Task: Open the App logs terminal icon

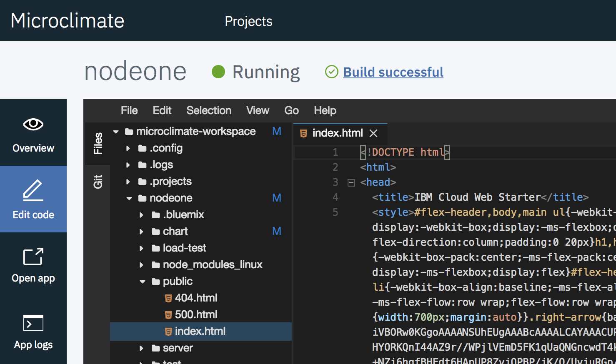Action: 33,323
